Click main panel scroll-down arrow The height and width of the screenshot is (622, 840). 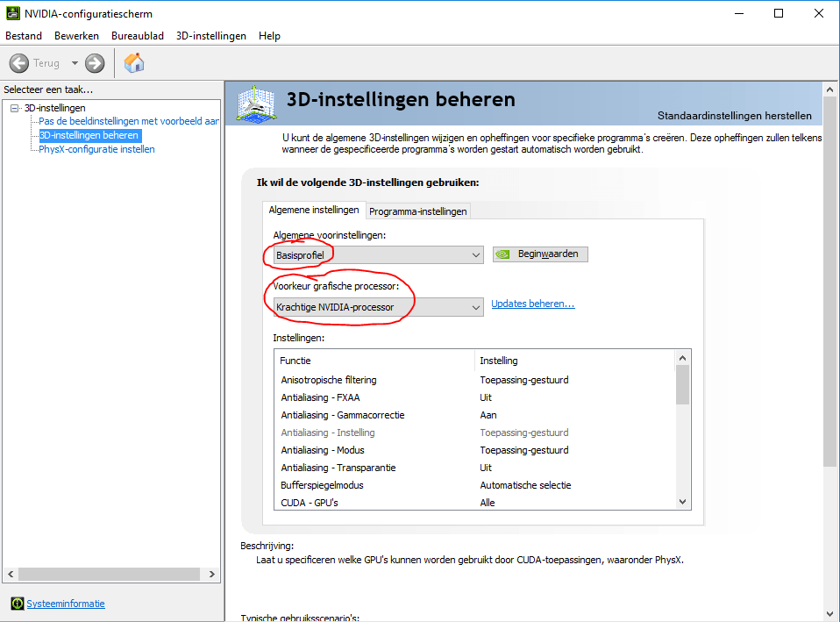tap(829, 614)
